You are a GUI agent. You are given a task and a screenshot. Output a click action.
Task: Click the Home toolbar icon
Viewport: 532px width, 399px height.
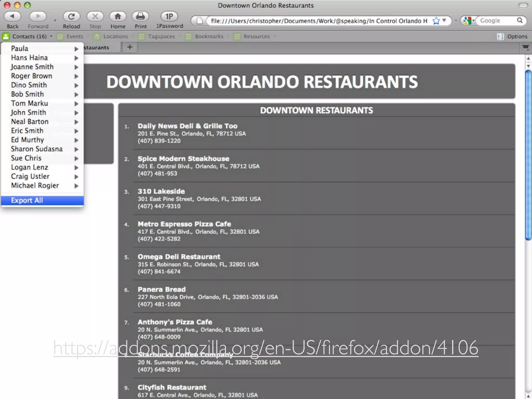point(118,17)
